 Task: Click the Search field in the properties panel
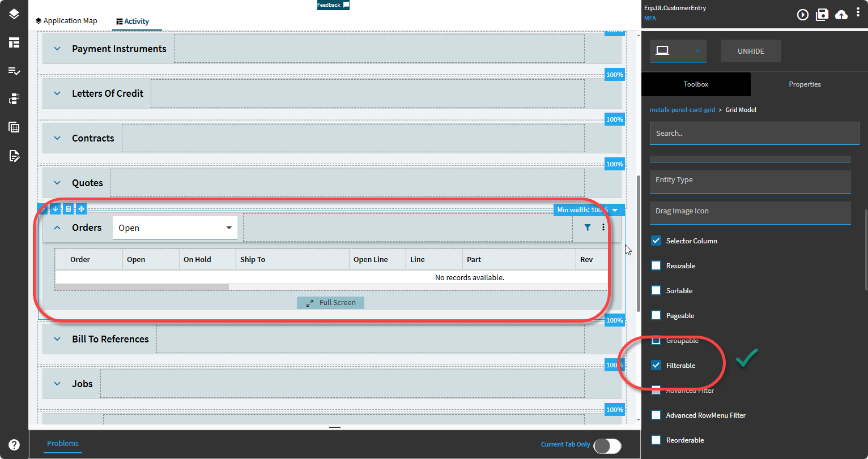coord(755,133)
